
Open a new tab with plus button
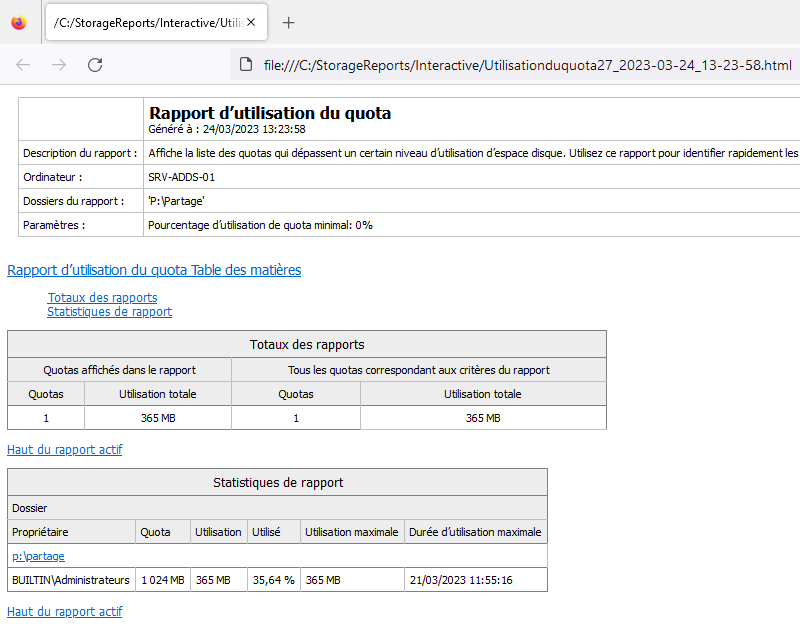click(288, 22)
